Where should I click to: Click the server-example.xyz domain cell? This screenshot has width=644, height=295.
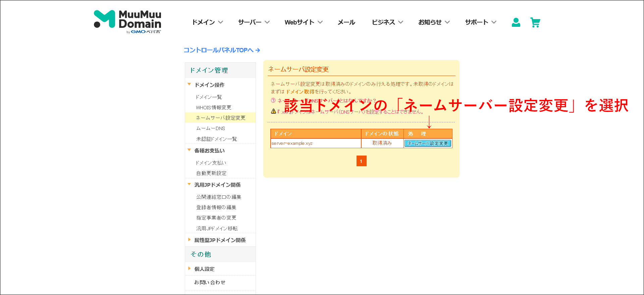point(316,143)
